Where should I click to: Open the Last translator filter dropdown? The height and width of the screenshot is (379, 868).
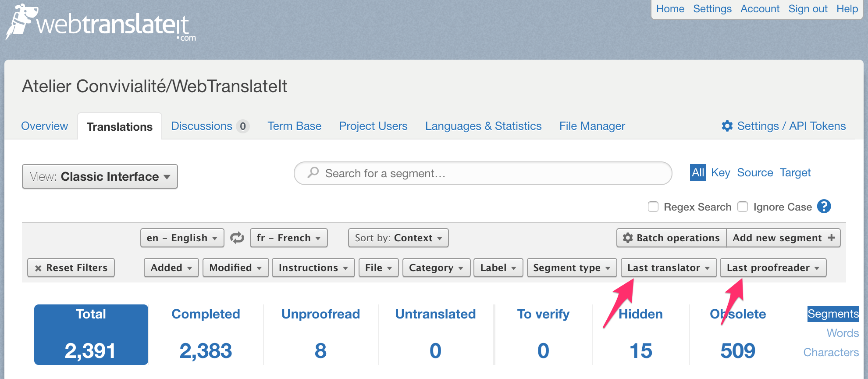pos(669,268)
